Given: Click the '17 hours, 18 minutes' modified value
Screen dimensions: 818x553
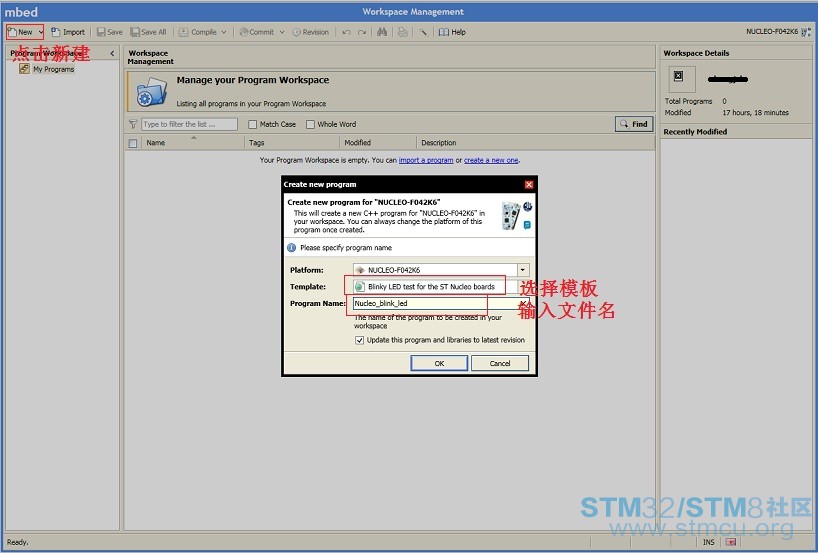Looking at the screenshot, I should pyautogui.click(x=755, y=113).
